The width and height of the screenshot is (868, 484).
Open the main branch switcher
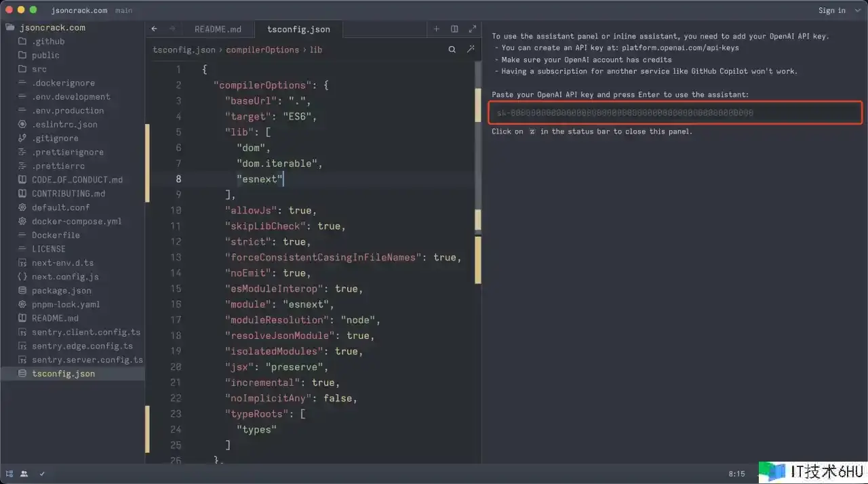[x=124, y=11]
